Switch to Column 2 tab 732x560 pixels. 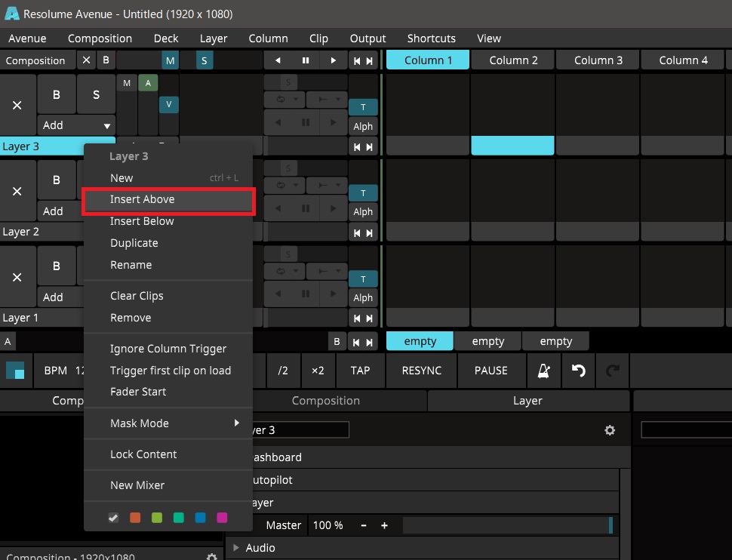[x=513, y=60]
